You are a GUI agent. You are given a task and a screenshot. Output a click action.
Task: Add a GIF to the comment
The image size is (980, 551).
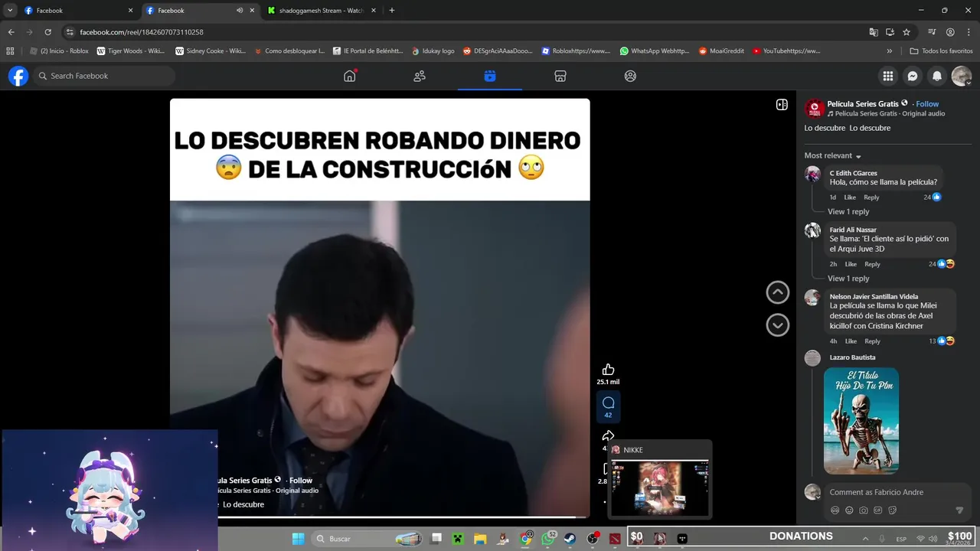click(878, 510)
